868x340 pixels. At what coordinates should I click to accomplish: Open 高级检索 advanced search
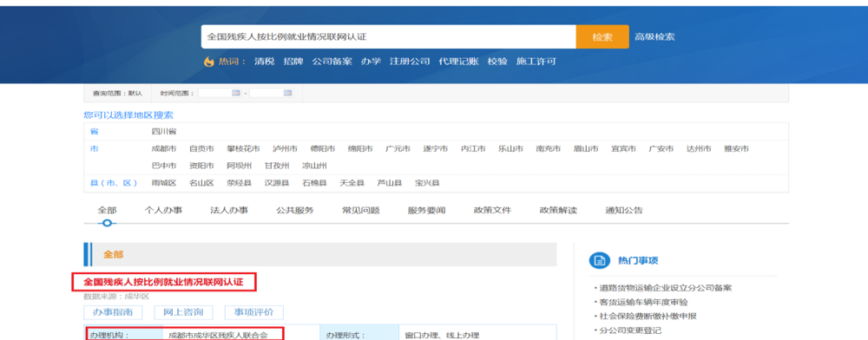pos(654,37)
